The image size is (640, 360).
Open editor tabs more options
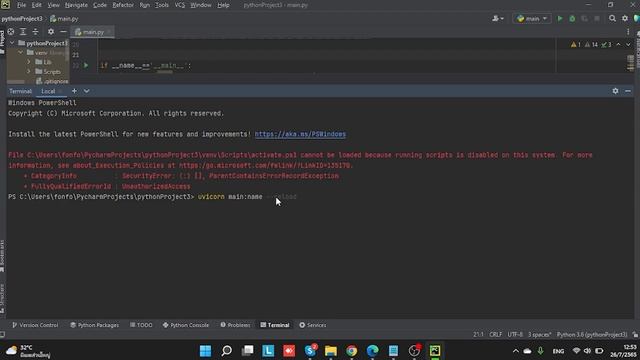click(628, 32)
